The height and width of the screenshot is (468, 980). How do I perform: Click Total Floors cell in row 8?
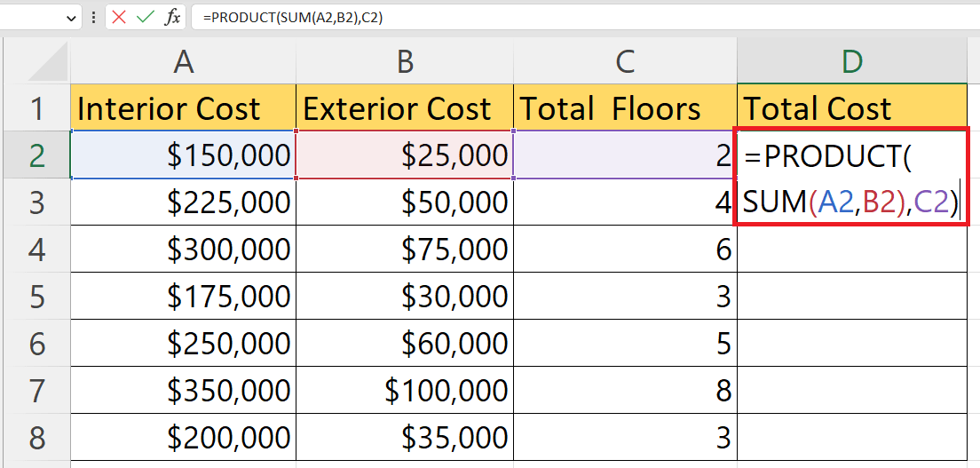tap(625, 437)
